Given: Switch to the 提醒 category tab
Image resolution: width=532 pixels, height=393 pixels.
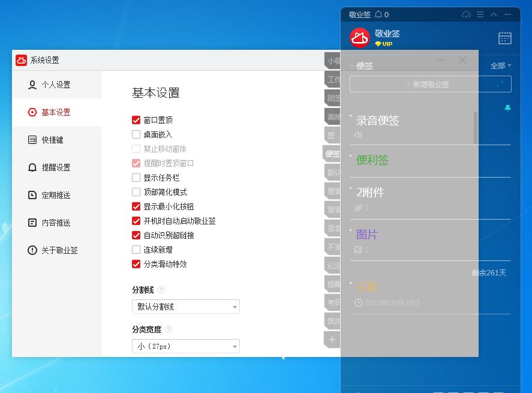Looking at the screenshot, I should point(332,284).
